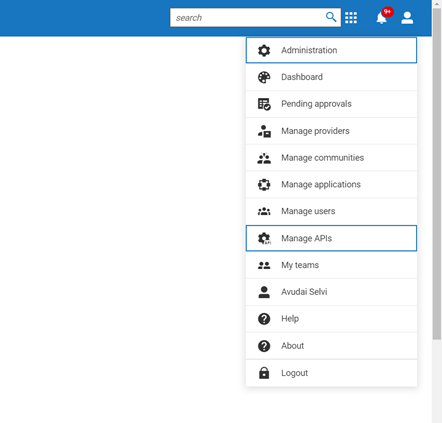442x423 pixels.
Task: Click the user profile icon in header
Action: (x=407, y=18)
